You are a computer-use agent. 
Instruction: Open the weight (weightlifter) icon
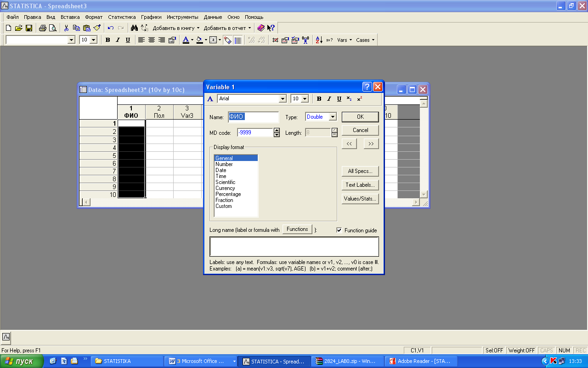point(305,40)
